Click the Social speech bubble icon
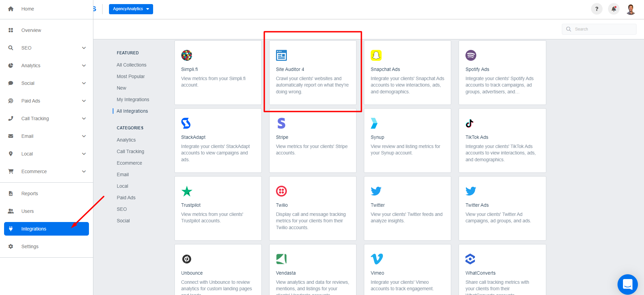This screenshot has height=295, width=644. [11, 83]
